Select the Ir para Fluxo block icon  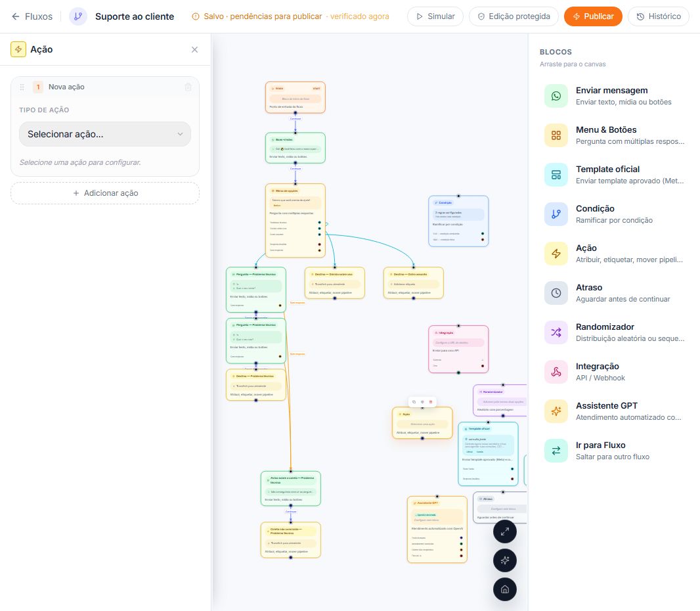(556, 451)
